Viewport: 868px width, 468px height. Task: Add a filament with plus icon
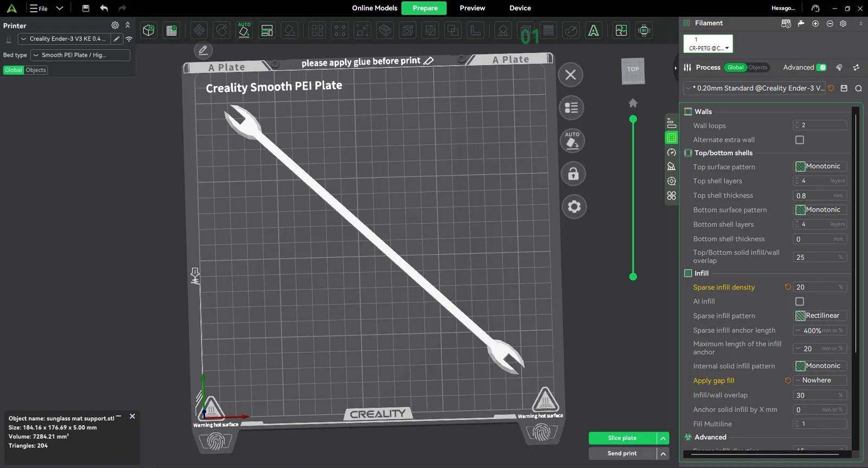coord(815,23)
